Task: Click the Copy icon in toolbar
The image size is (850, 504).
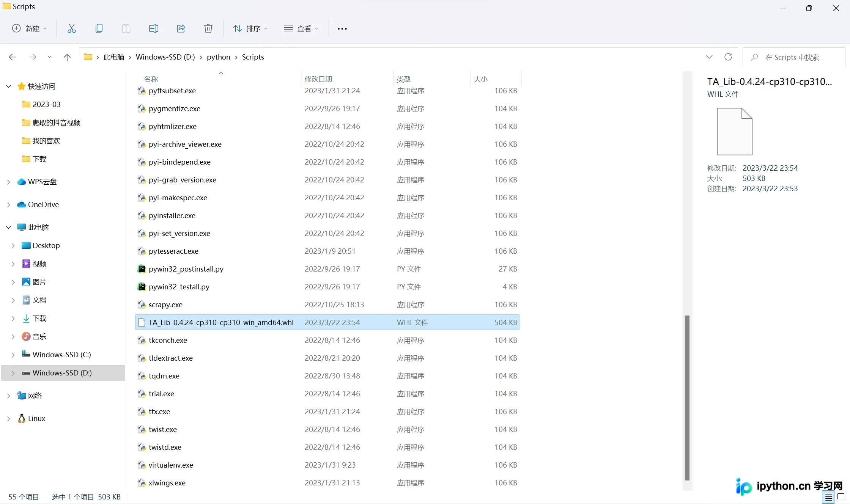Action: 99,28
